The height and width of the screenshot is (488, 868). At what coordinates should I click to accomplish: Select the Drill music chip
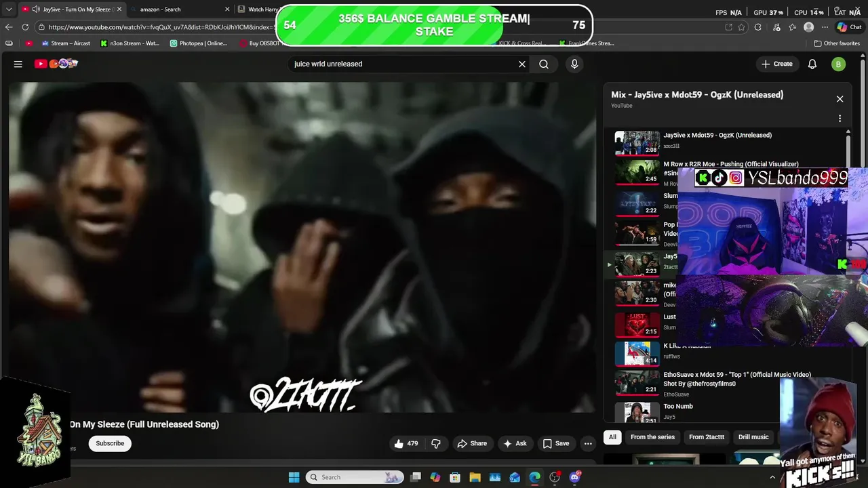point(753,437)
